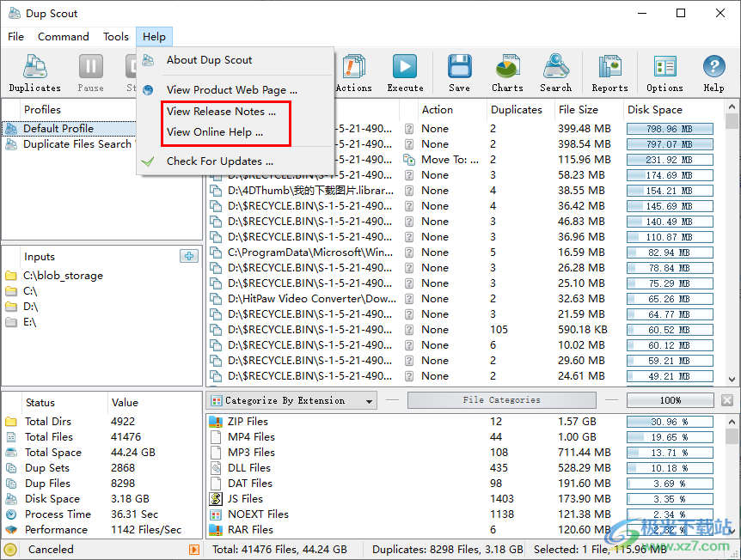Select Check For Updates menu item
This screenshot has width=741, height=560.
(x=236, y=161)
